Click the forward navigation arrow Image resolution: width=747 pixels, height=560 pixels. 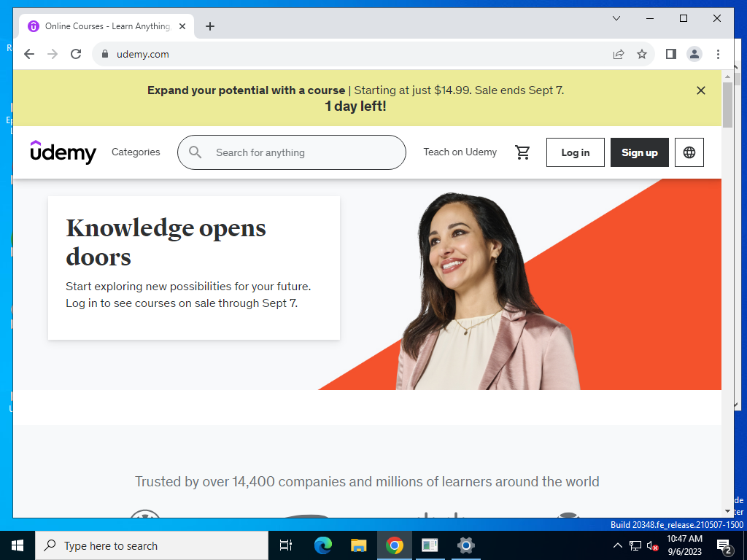53,54
